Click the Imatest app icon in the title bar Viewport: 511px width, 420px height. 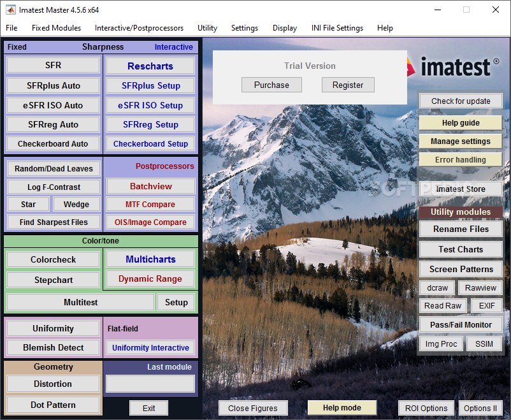(x=10, y=10)
